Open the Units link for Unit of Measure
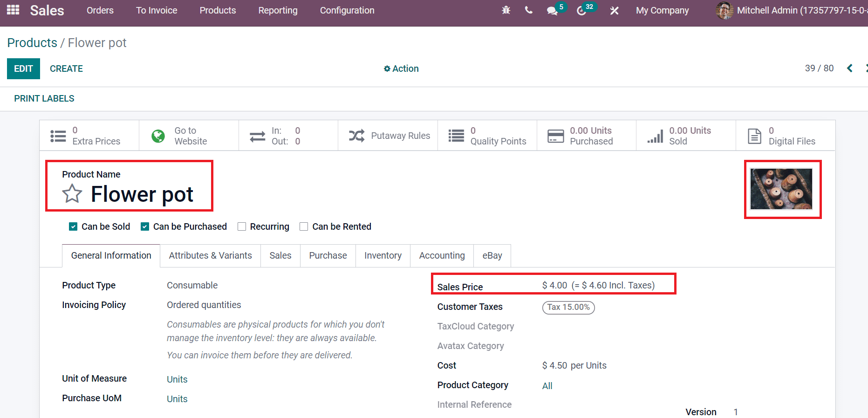The width and height of the screenshot is (868, 418). [x=177, y=379]
